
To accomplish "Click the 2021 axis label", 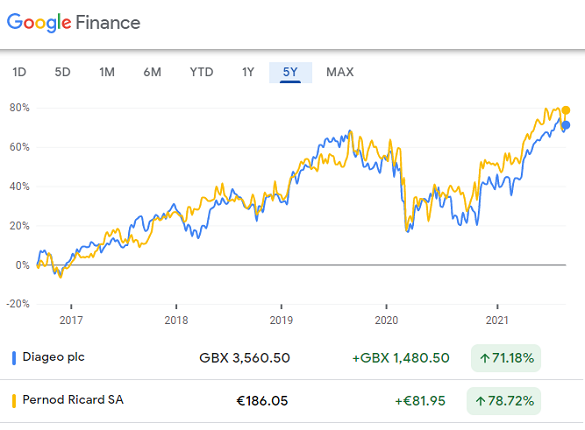I will coord(497,320).
